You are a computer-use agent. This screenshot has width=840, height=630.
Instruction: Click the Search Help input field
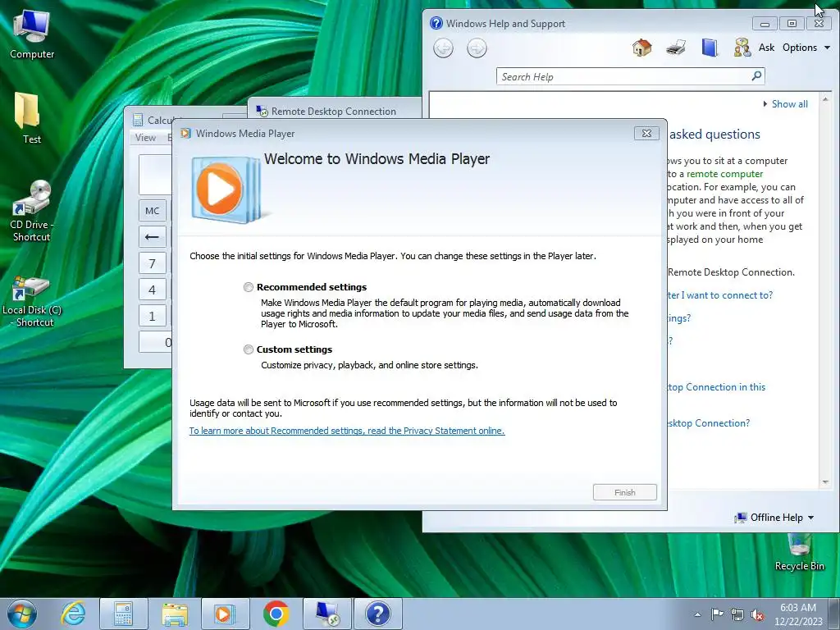tap(624, 76)
